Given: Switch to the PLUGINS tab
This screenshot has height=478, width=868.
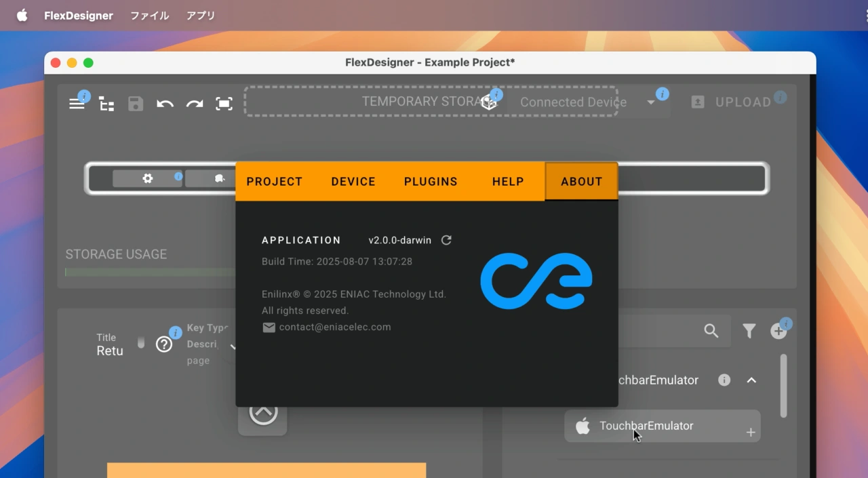Looking at the screenshot, I should point(431,181).
